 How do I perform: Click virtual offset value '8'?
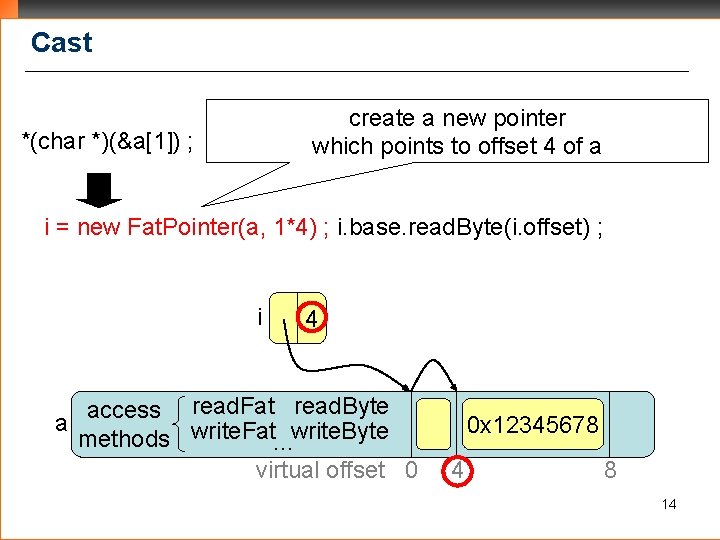(610, 470)
